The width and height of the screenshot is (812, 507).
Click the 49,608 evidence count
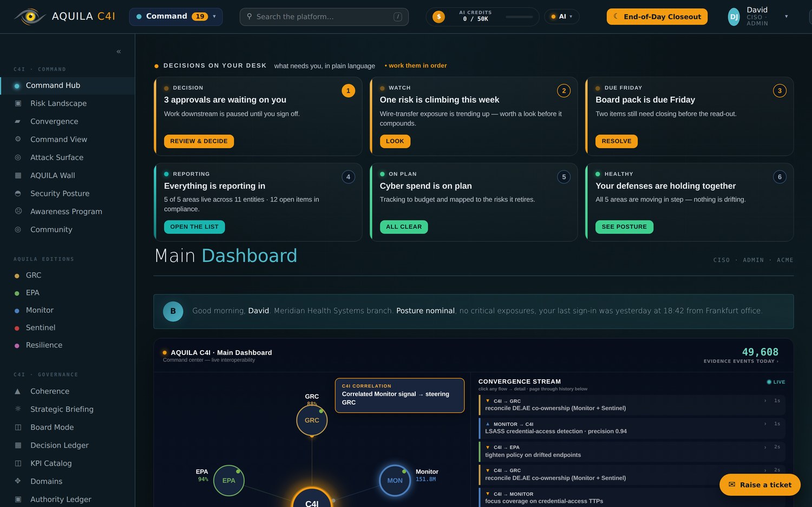coord(760,352)
